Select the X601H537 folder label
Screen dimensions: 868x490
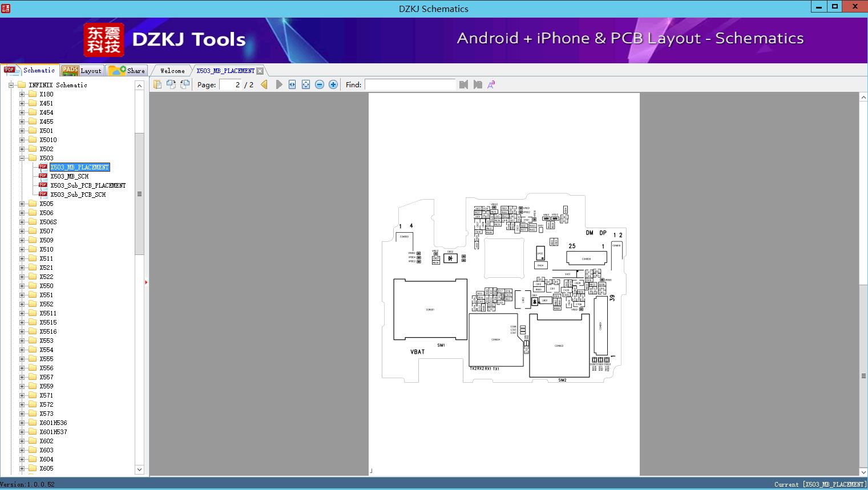coord(53,432)
